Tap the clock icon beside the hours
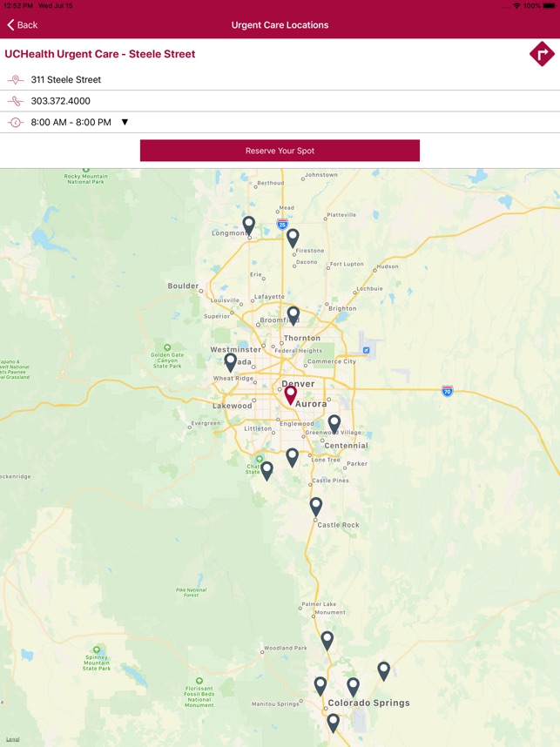The image size is (560, 747). (16, 123)
